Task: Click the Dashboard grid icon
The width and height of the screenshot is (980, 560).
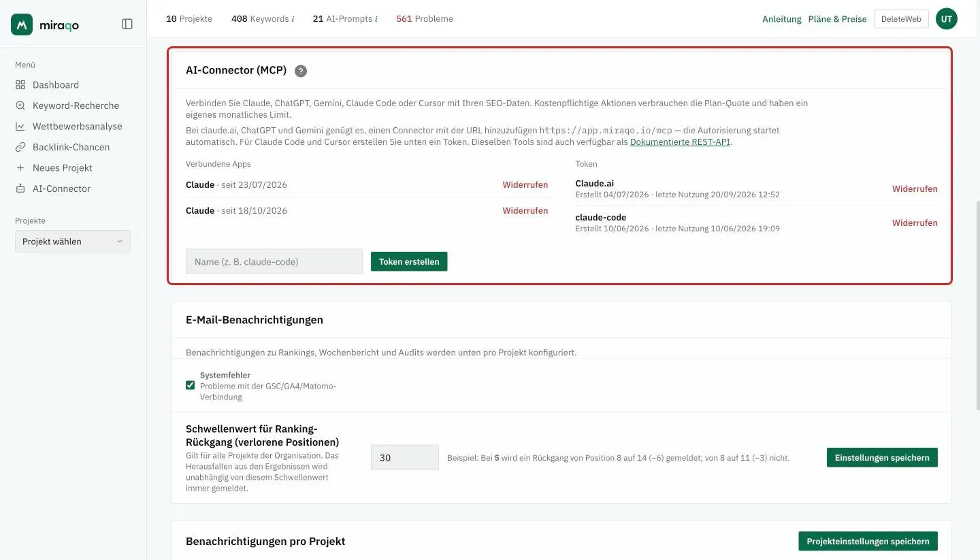Action: pyautogui.click(x=20, y=85)
